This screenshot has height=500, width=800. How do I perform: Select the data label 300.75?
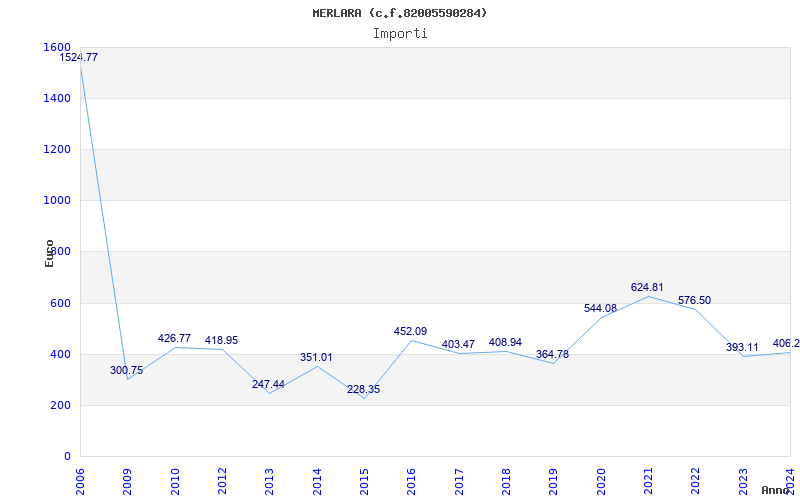coord(127,370)
